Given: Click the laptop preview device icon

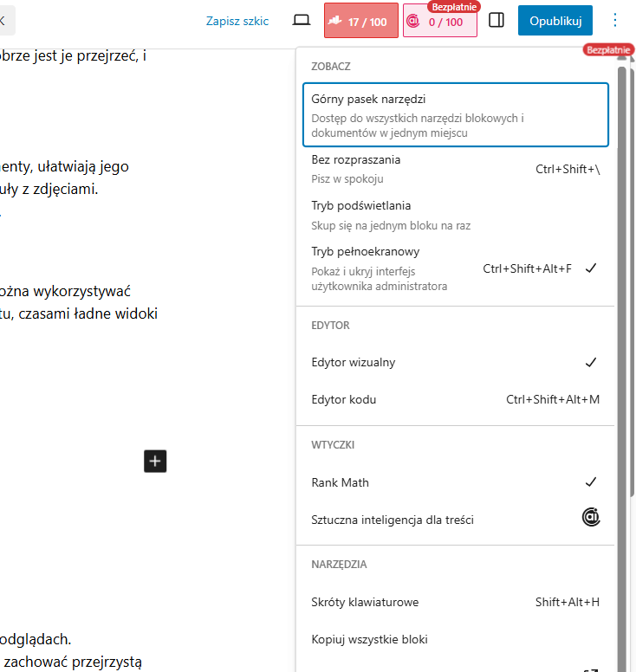Looking at the screenshot, I should point(302,21).
